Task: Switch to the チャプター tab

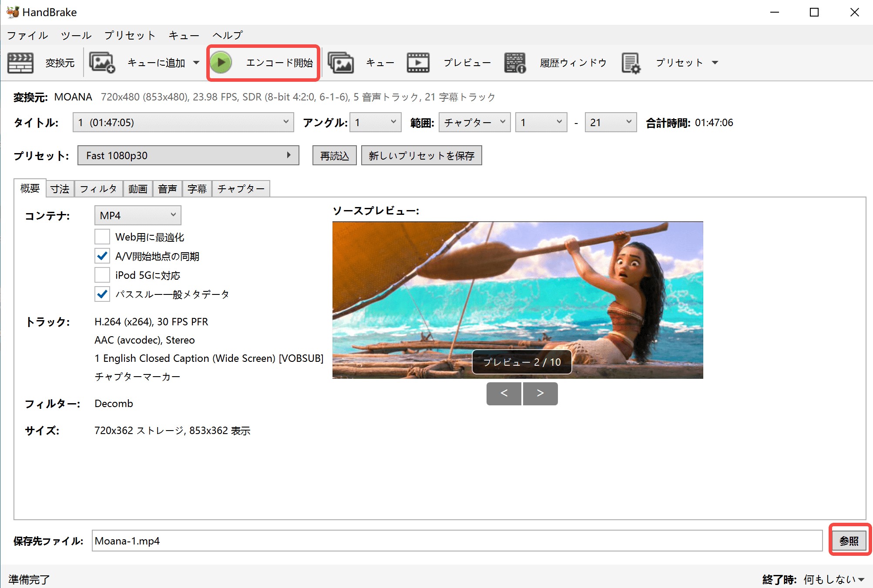Action: (241, 189)
